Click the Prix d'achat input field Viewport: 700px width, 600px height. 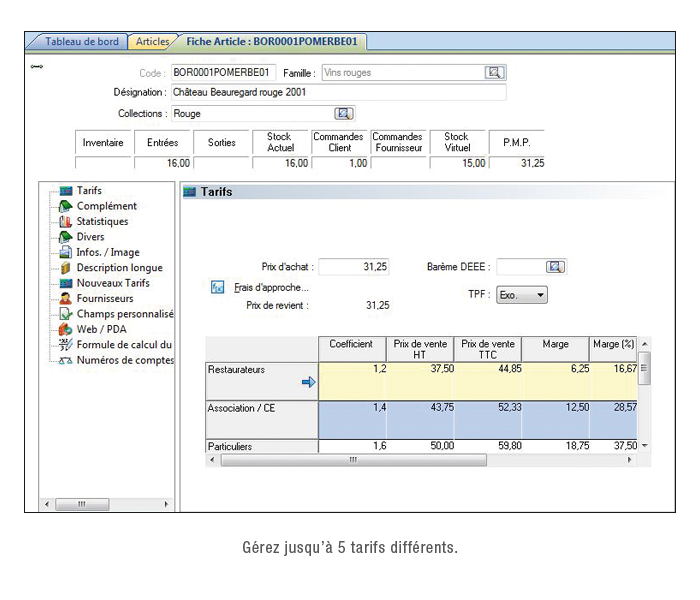[x=354, y=267]
